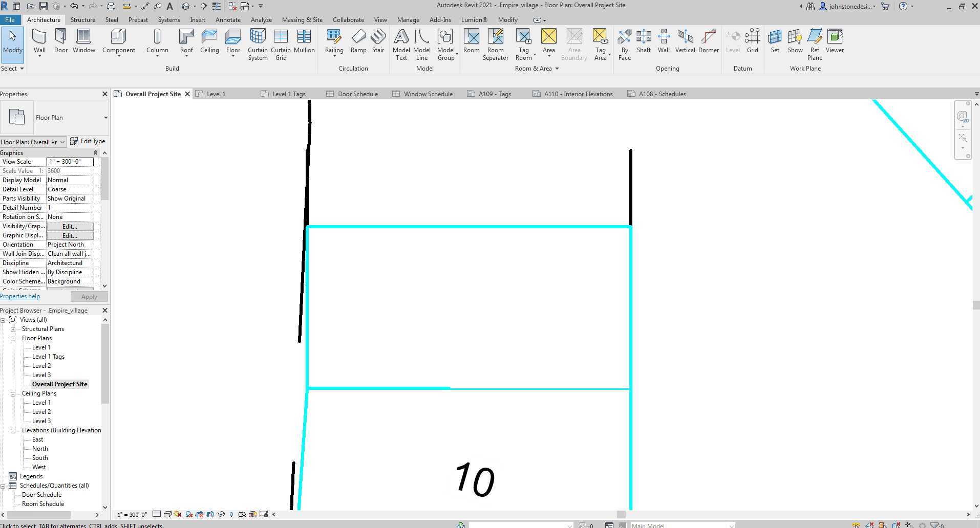
Task: Open Level 2 under Floor Plans
Action: [41, 366]
